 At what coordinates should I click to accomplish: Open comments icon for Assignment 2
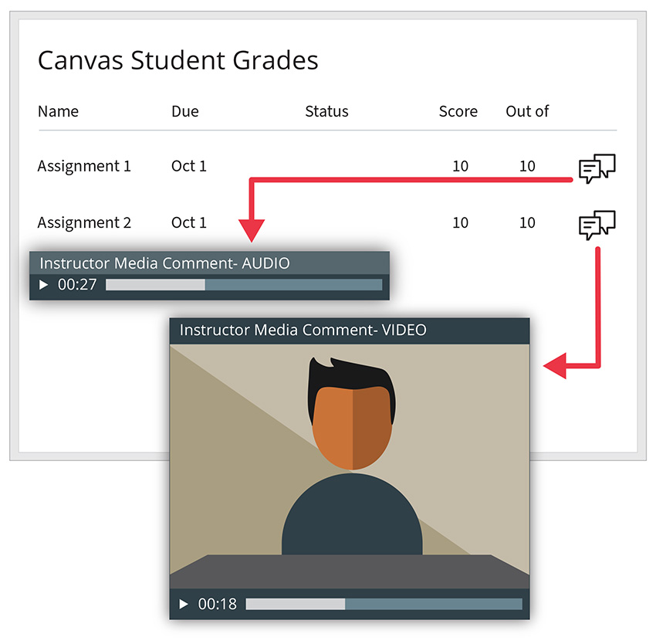[597, 225]
